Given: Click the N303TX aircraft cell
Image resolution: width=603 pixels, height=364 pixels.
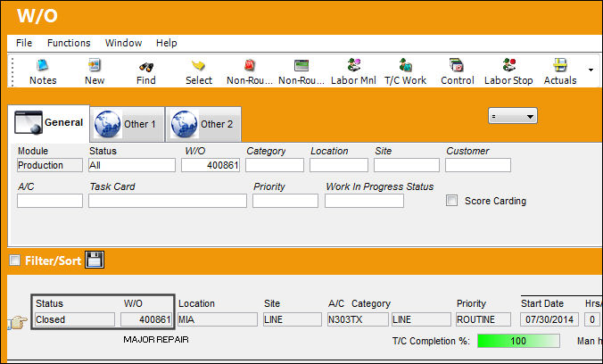Looking at the screenshot, I should tap(358, 319).
